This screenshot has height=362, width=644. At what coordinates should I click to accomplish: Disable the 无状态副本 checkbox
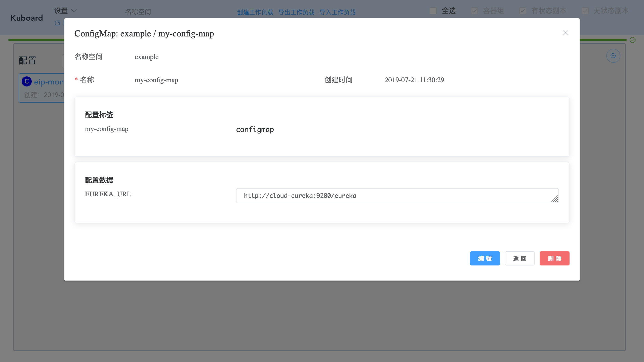pos(585,11)
